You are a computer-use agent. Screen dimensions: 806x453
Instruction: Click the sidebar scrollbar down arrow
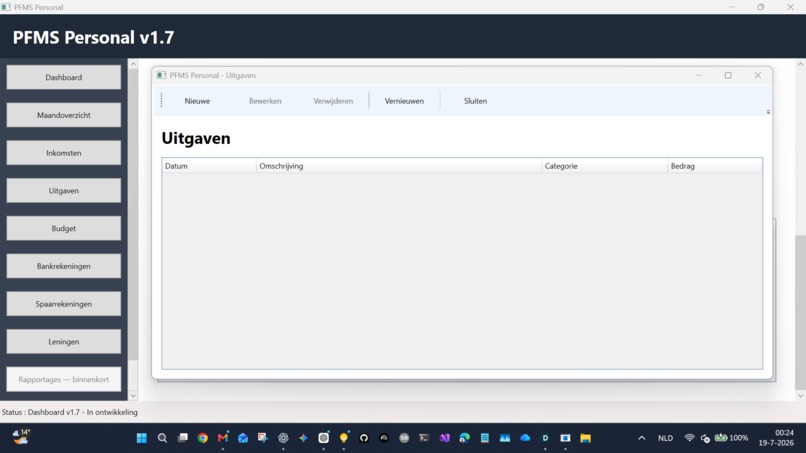133,395
